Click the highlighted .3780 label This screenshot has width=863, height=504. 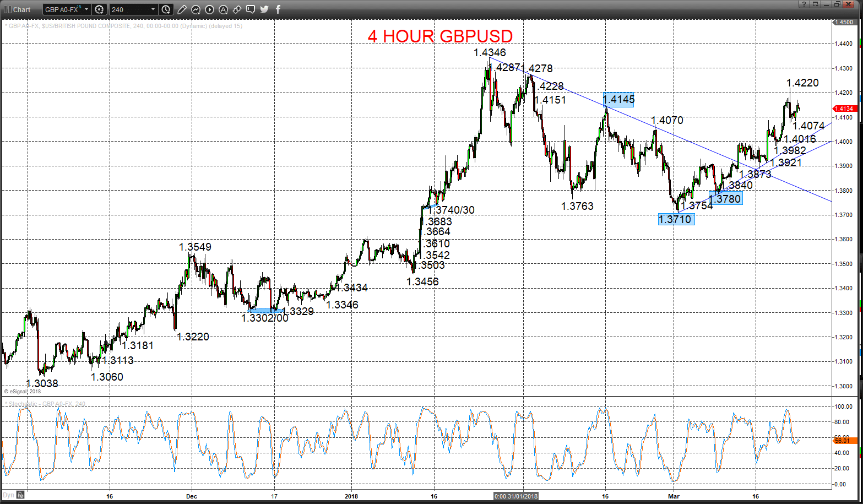[x=726, y=198]
